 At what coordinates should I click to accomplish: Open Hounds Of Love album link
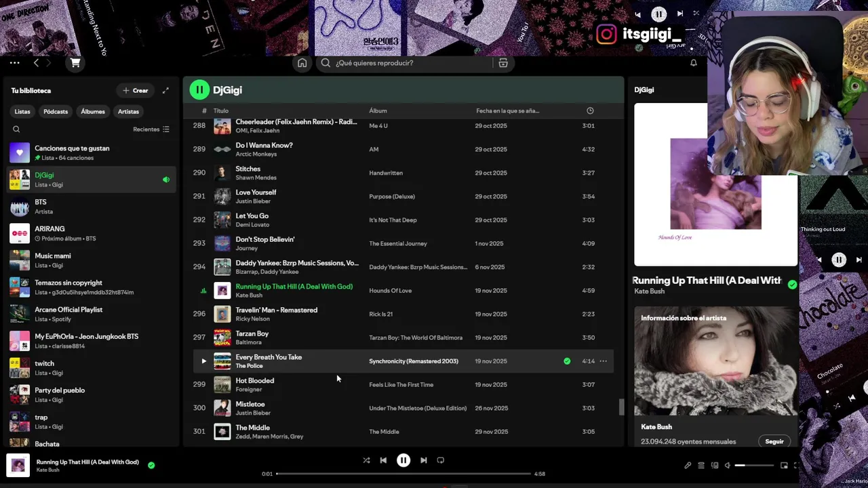click(x=390, y=291)
